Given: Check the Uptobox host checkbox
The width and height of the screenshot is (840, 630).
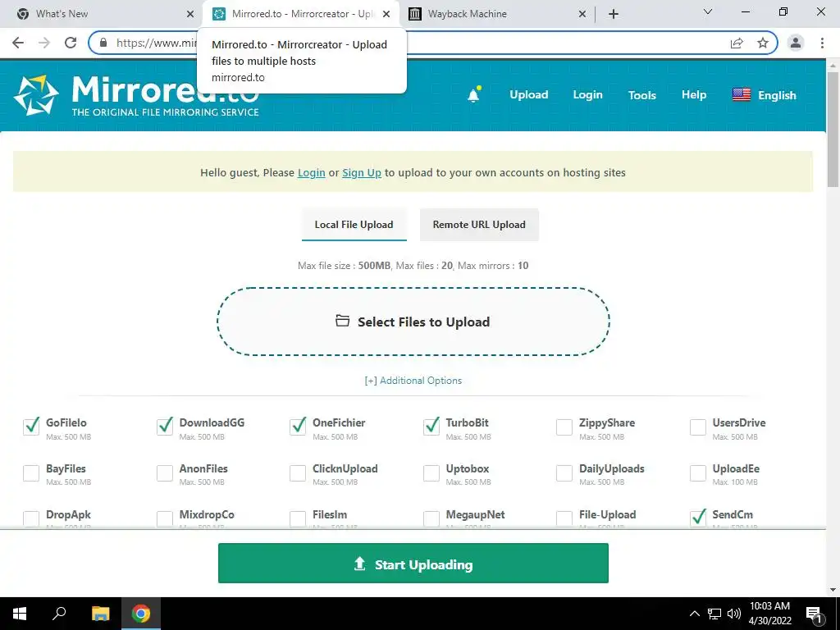Looking at the screenshot, I should pos(431,473).
